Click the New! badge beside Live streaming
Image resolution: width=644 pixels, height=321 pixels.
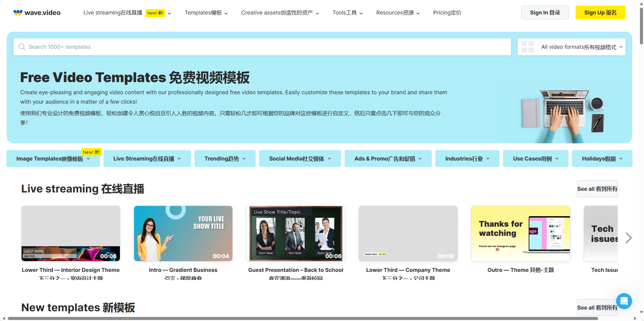pos(155,13)
